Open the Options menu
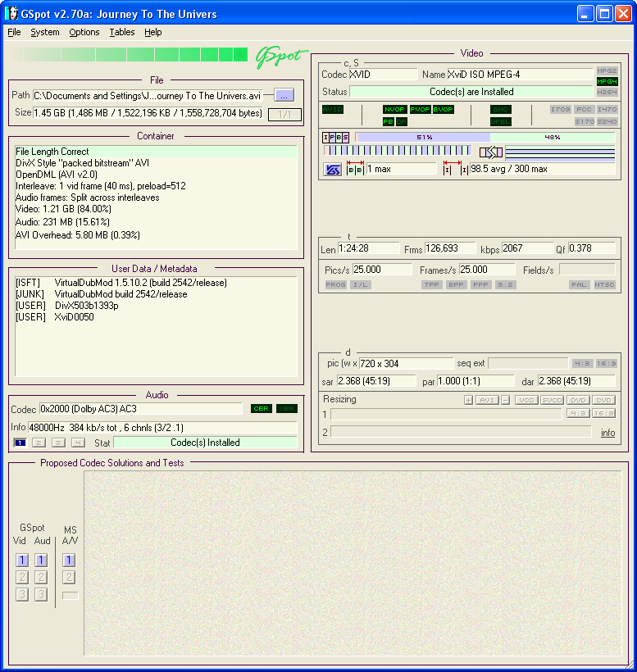Image resolution: width=637 pixels, height=672 pixels. (84, 32)
